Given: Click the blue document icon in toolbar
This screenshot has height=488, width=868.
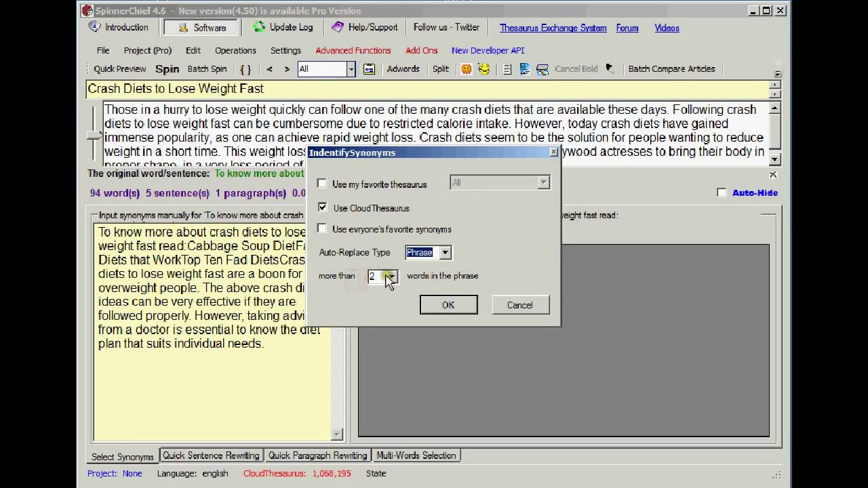Looking at the screenshot, I should click(x=524, y=69).
